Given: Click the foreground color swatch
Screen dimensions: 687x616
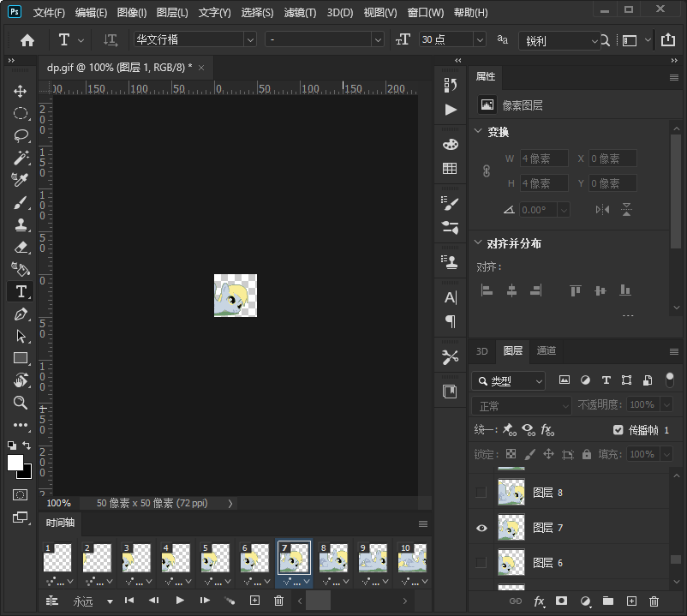Looking at the screenshot, I should tap(15, 463).
